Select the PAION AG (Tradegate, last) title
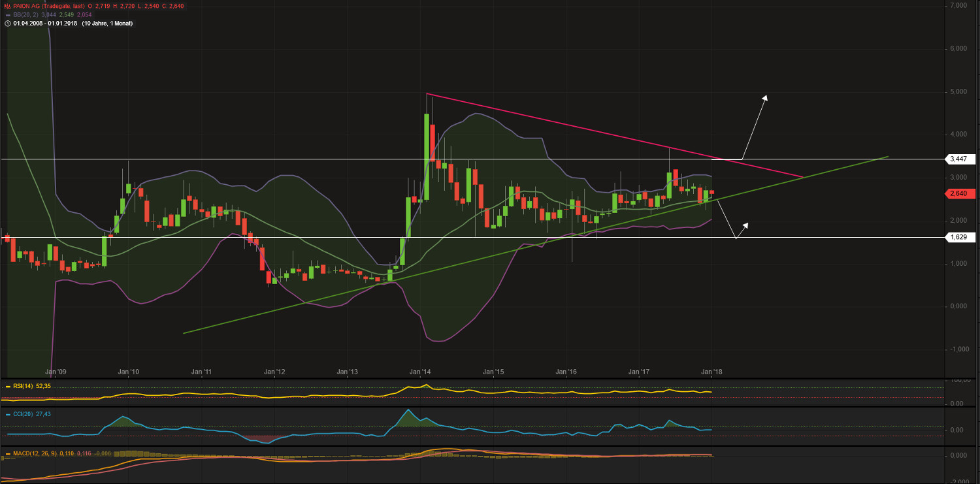 click(49, 5)
